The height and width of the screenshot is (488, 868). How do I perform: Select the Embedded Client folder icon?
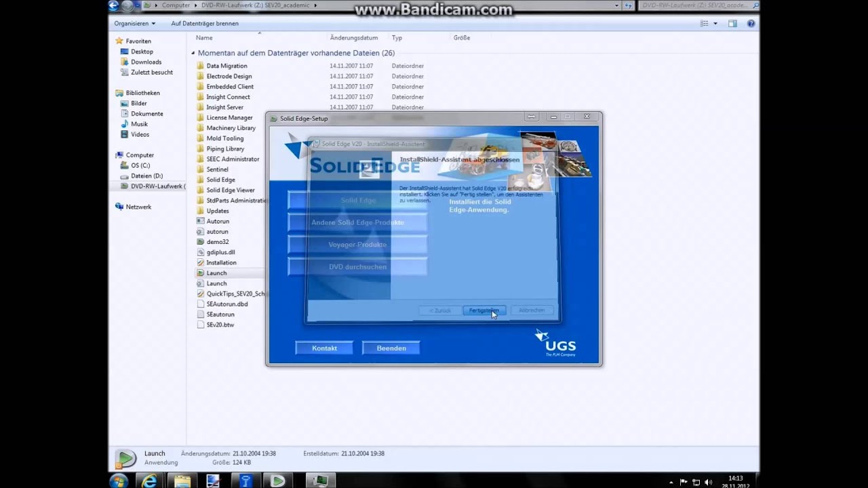tap(200, 87)
